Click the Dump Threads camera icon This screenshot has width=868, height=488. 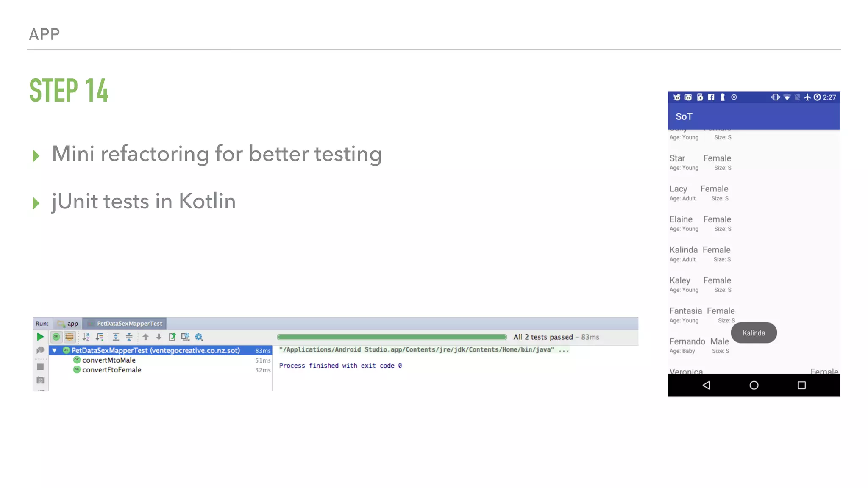pyautogui.click(x=40, y=380)
